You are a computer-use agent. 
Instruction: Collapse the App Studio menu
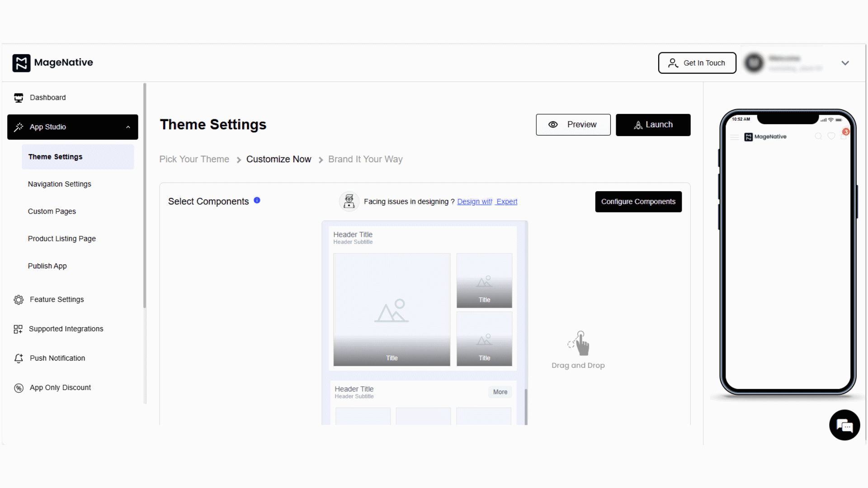(x=128, y=127)
